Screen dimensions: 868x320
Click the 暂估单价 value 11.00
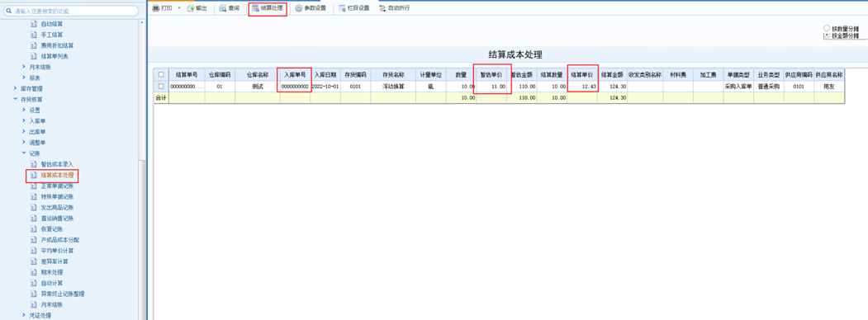click(491, 87)
